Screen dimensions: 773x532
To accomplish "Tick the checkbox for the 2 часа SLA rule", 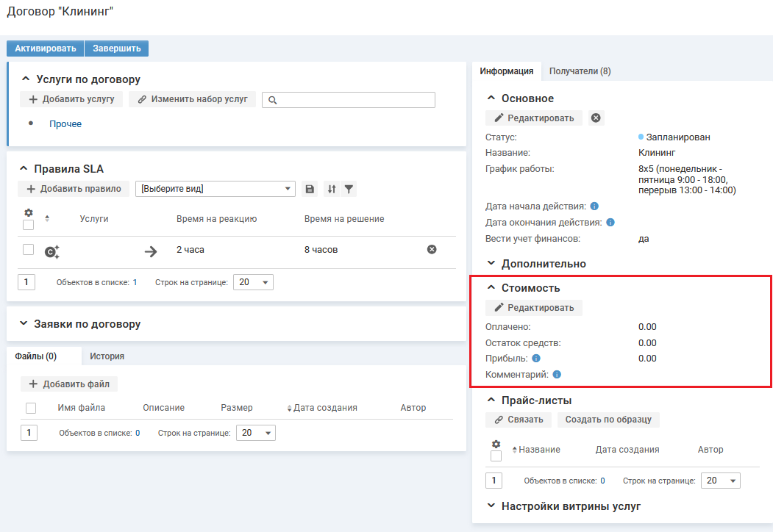I will pyautogui.click(x=29, y=250).
